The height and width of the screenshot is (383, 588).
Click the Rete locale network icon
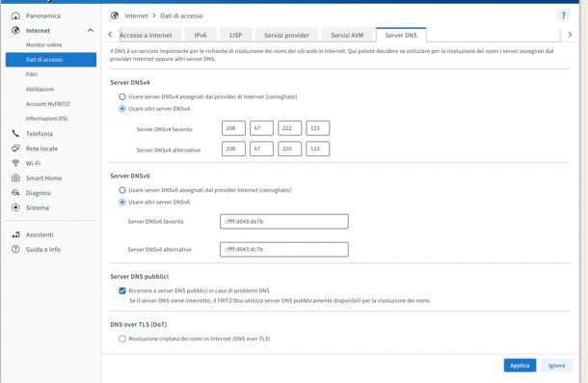pos(15,149)
